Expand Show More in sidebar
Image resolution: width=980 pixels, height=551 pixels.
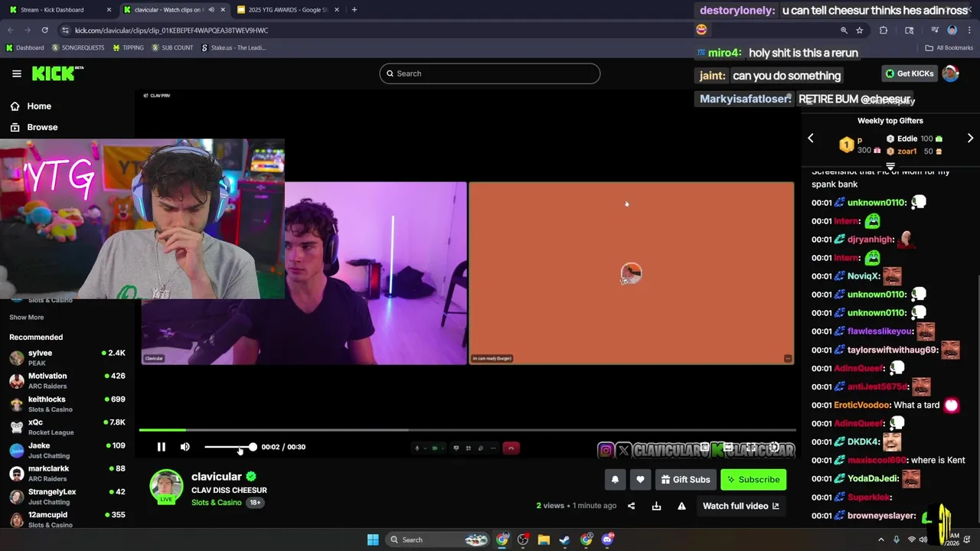[x=27, y=318]
